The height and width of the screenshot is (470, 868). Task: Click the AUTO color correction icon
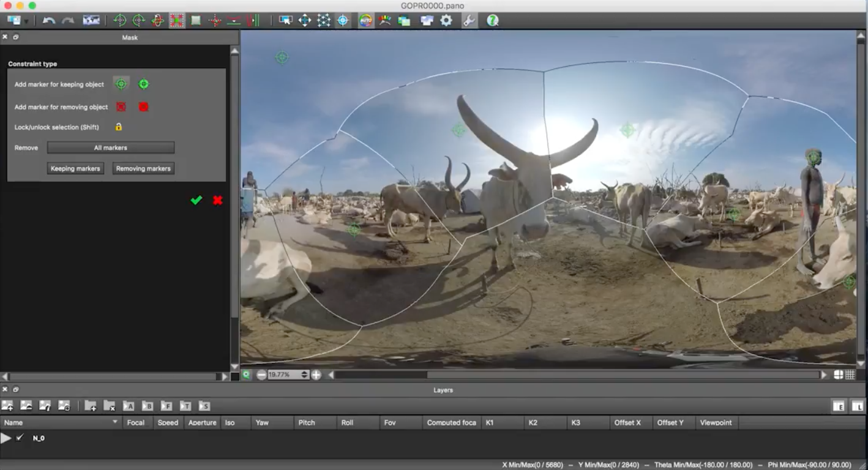pos(365,20)
